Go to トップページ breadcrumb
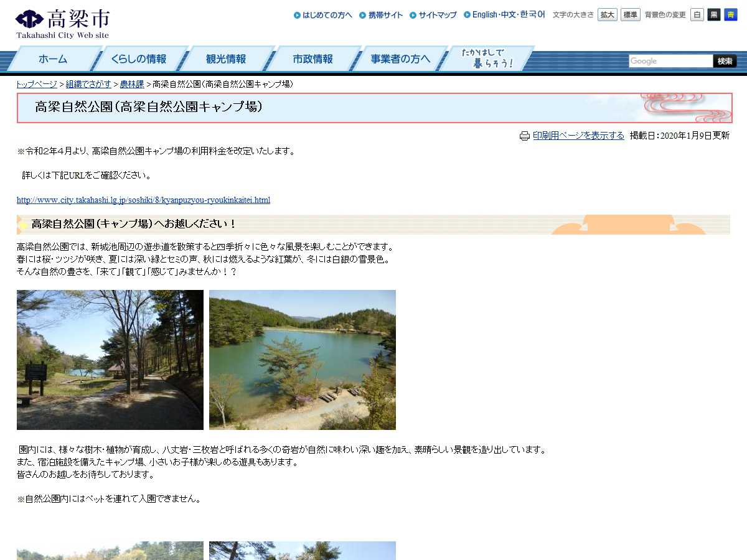The height and width of the screenshot is (560, 747). 37,84
